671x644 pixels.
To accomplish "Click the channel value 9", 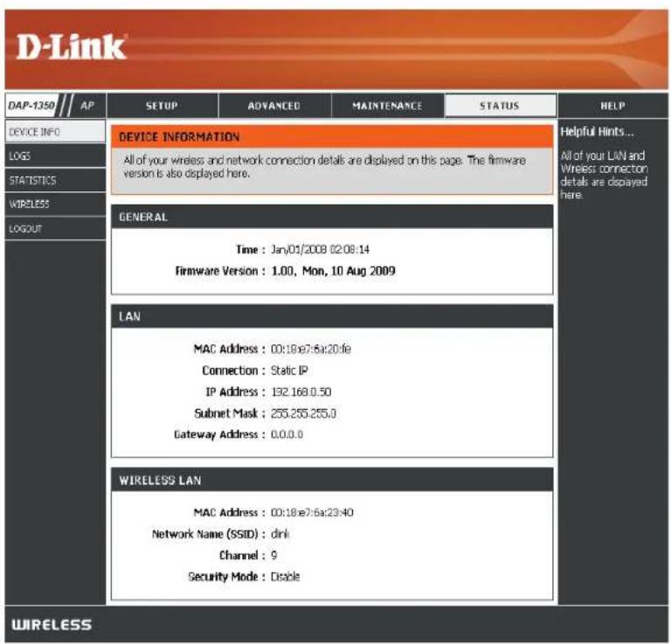I will 274,555.
